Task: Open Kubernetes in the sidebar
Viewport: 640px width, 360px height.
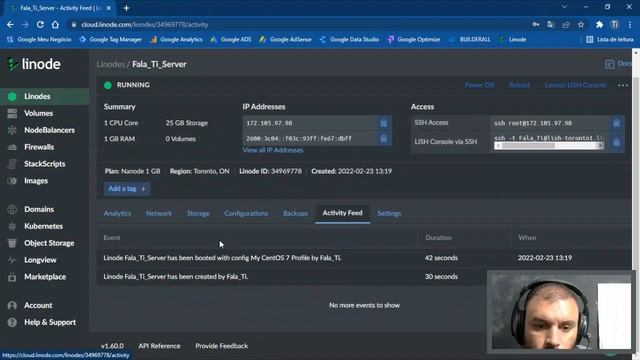Action: click(x=44, y=226)
